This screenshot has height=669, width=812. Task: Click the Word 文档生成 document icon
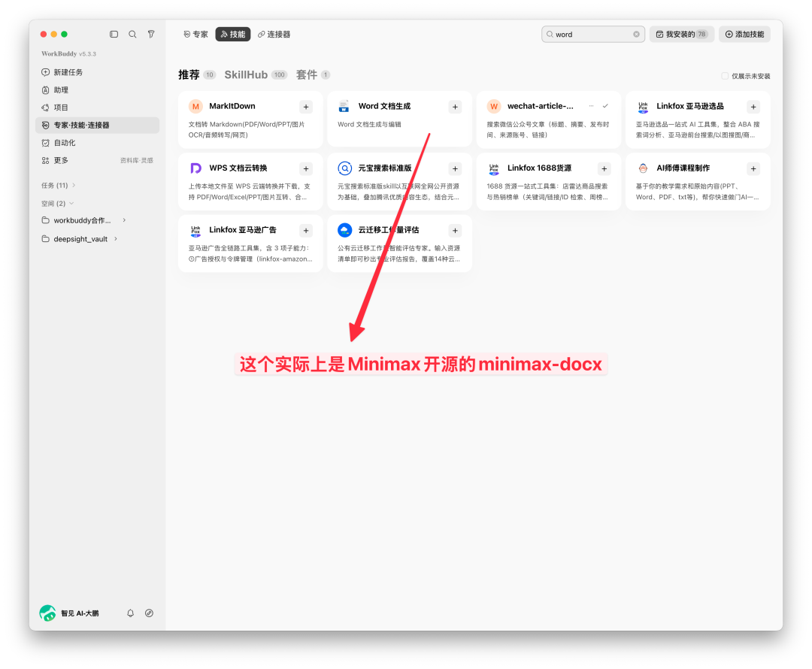344,107
